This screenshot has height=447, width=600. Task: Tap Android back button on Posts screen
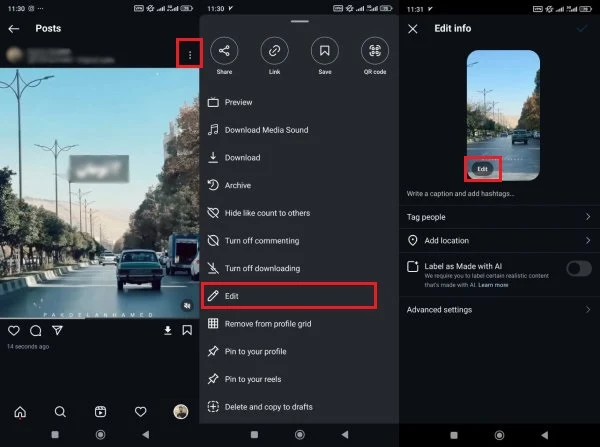[x=145, y=435]
